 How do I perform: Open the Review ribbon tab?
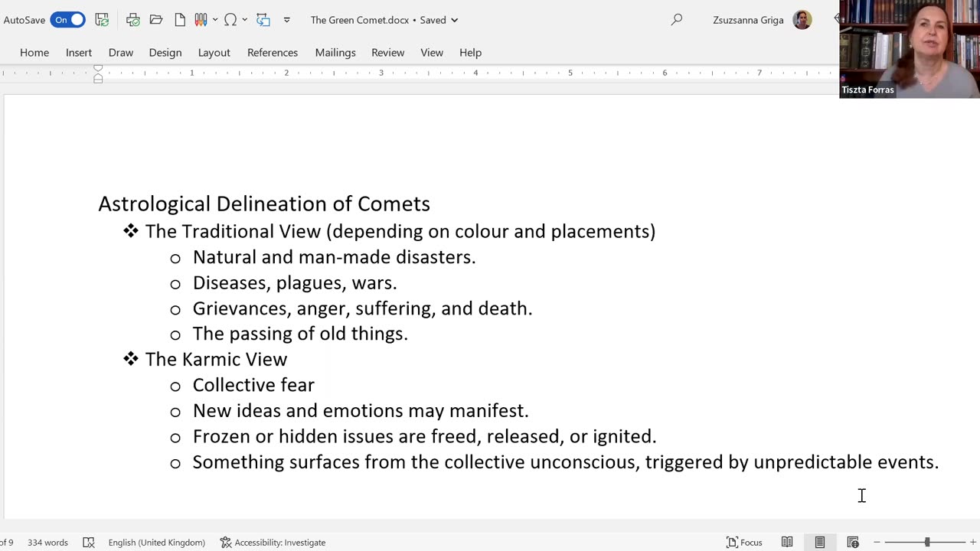tap(388, 52)
